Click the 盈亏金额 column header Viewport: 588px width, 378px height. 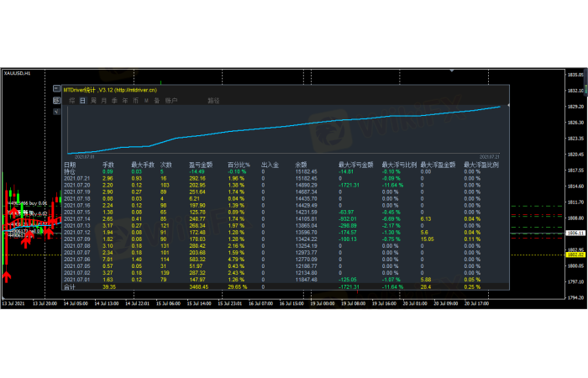pos(201,165)
